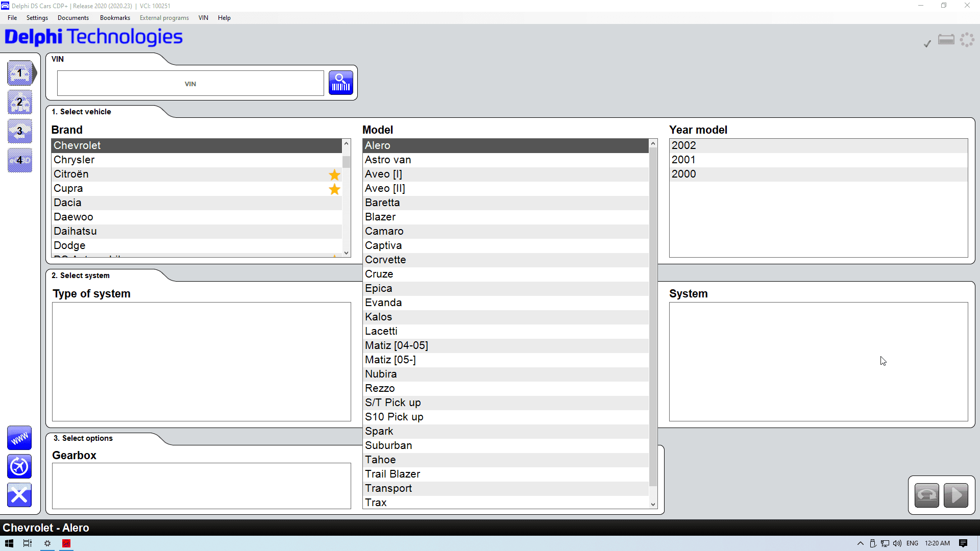Click the battery status icon in top right
The height and width of the screenshot is (551, 980).
click(x=946, y=39)
